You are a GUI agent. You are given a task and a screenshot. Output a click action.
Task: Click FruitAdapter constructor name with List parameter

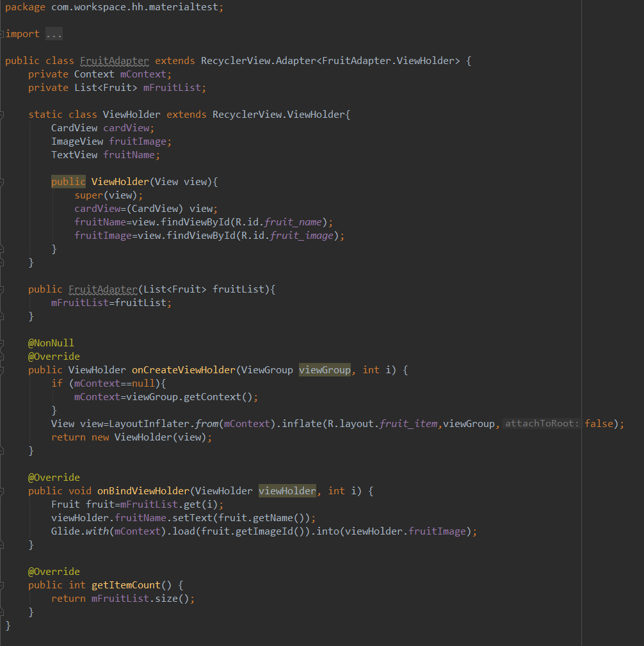(103, 289)
